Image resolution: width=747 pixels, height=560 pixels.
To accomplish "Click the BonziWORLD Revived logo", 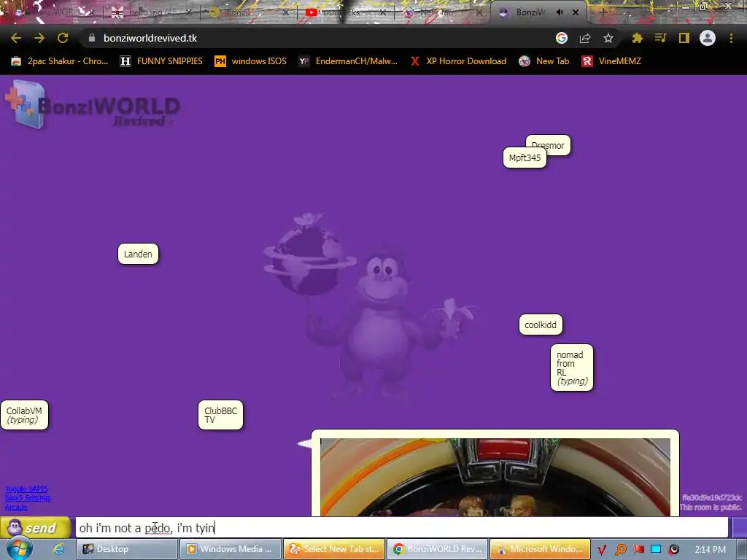I will click(93, 105).
